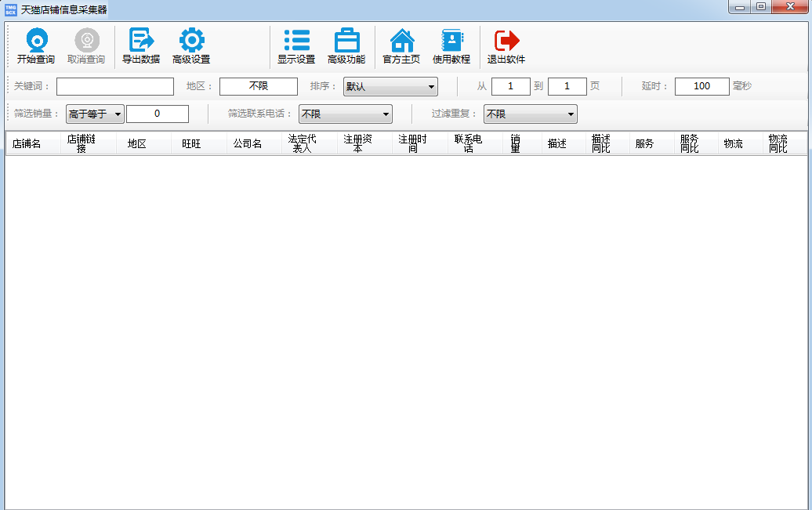This screenshot has height=510, width=812.
Task: Export data using 导出数据
Action: (141, 46)
